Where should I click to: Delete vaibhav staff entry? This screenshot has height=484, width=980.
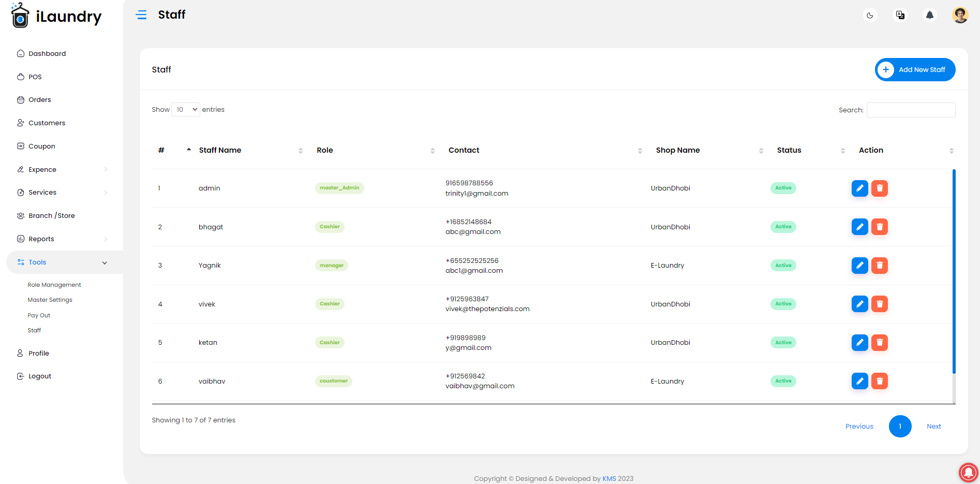[x=880, y=381]
